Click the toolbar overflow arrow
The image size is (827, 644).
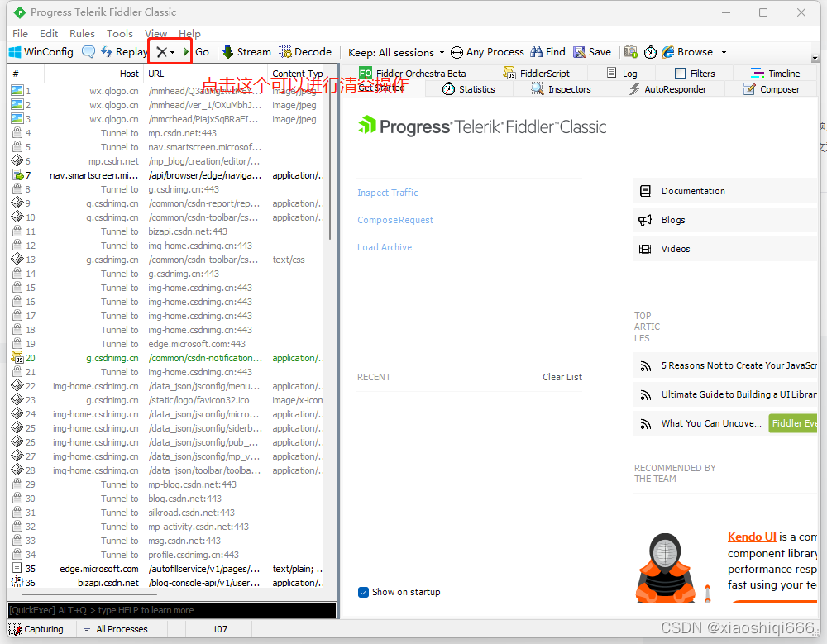tap(815, 57)
